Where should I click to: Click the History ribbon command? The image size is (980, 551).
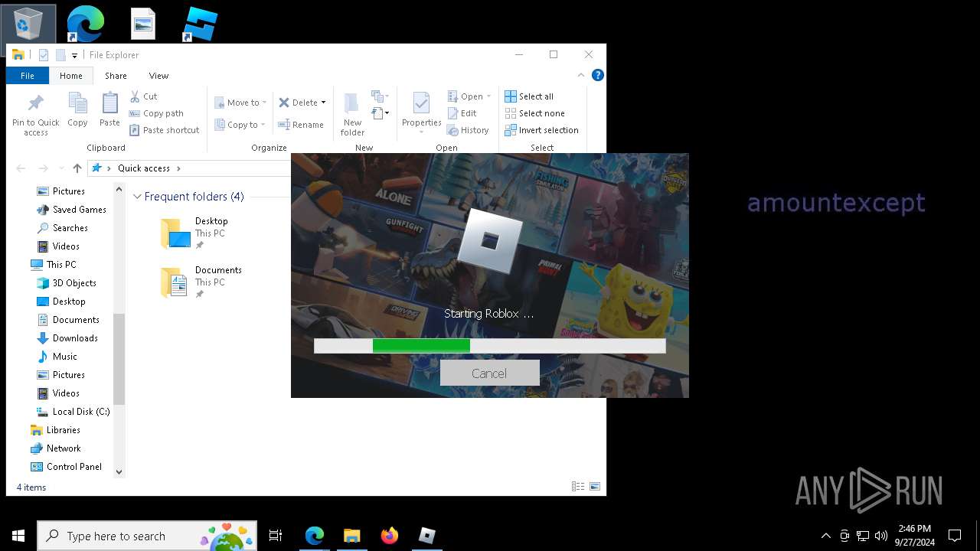click(468, 130)
